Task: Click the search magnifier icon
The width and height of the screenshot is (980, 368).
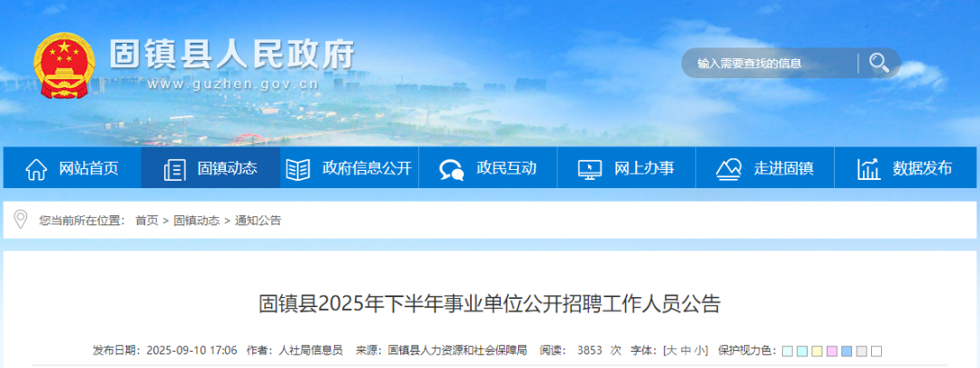Action: (x=878, y=63)
